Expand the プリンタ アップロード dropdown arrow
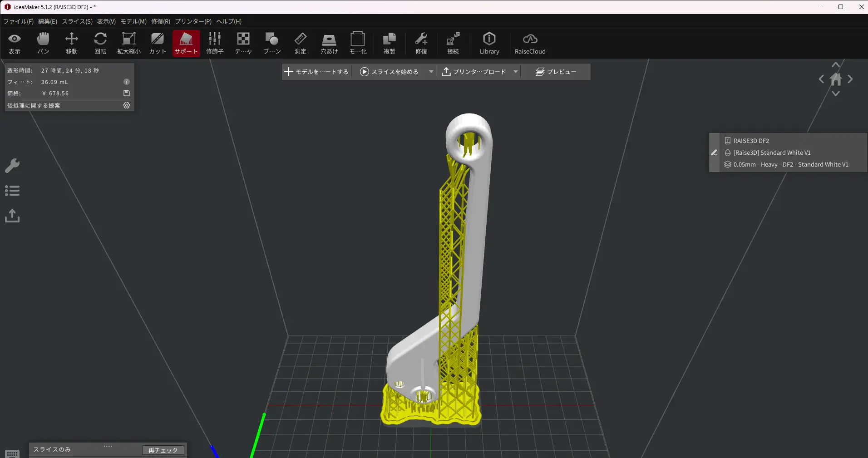The height and width of the screenshot is (458, 868). 516,72
